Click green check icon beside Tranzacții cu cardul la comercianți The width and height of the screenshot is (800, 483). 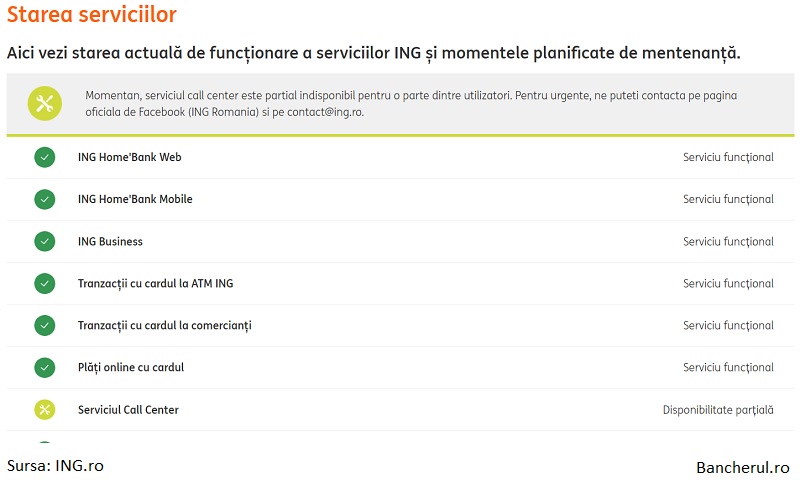(44, 325)
